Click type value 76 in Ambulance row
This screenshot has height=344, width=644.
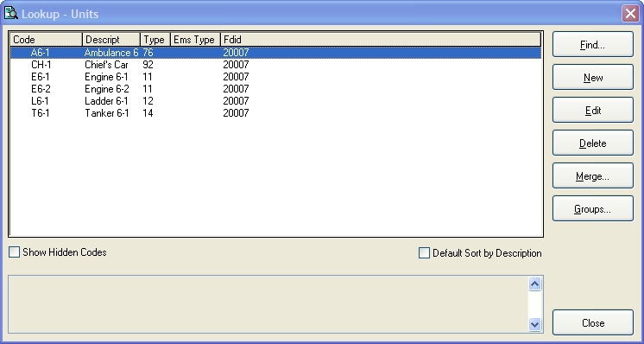(x=148, y=53)
